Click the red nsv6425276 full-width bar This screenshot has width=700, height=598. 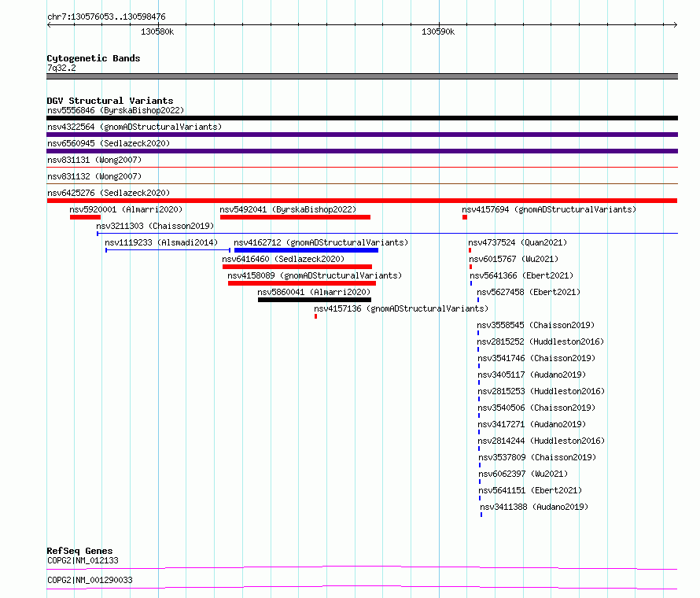pos(362,201)
